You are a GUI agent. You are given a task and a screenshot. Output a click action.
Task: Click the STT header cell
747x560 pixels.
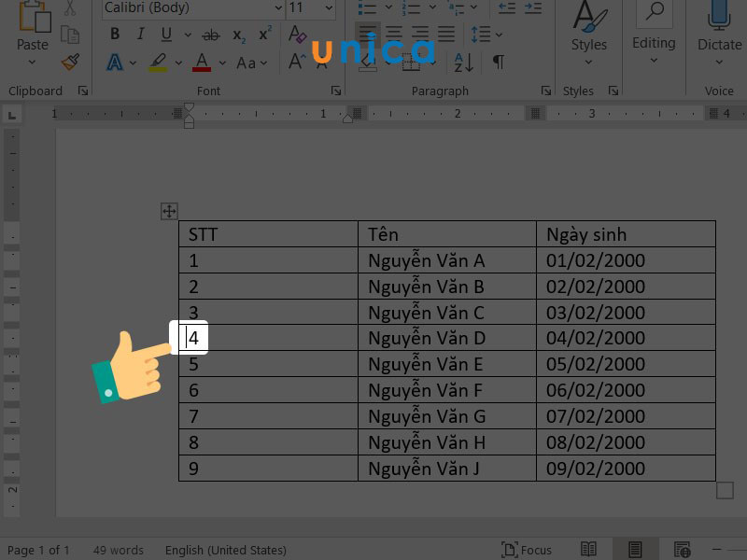pyautogui.click(x=268, y=234)
